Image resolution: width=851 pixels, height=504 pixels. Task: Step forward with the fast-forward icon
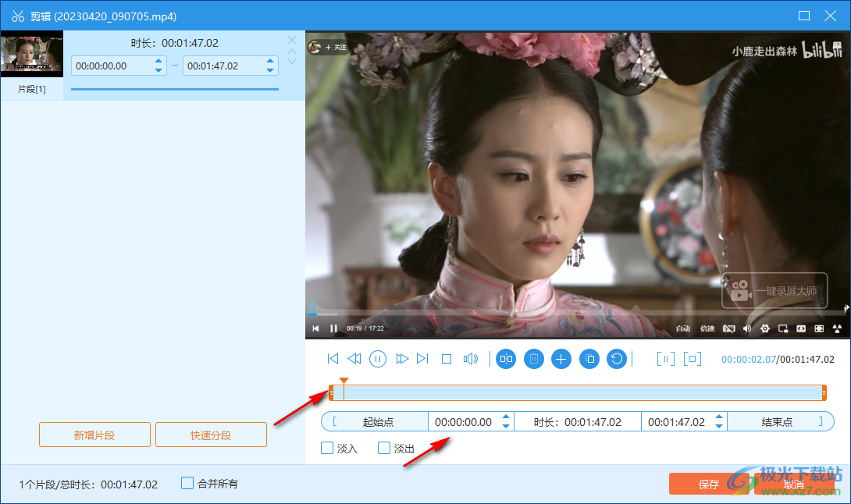401,359
